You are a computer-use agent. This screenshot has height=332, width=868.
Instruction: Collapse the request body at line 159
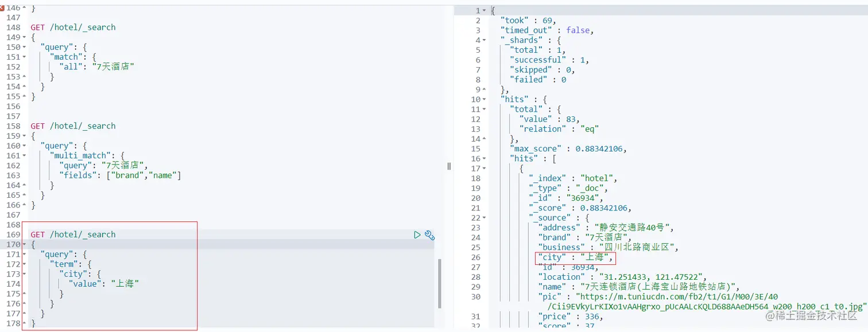pos(24,136)
